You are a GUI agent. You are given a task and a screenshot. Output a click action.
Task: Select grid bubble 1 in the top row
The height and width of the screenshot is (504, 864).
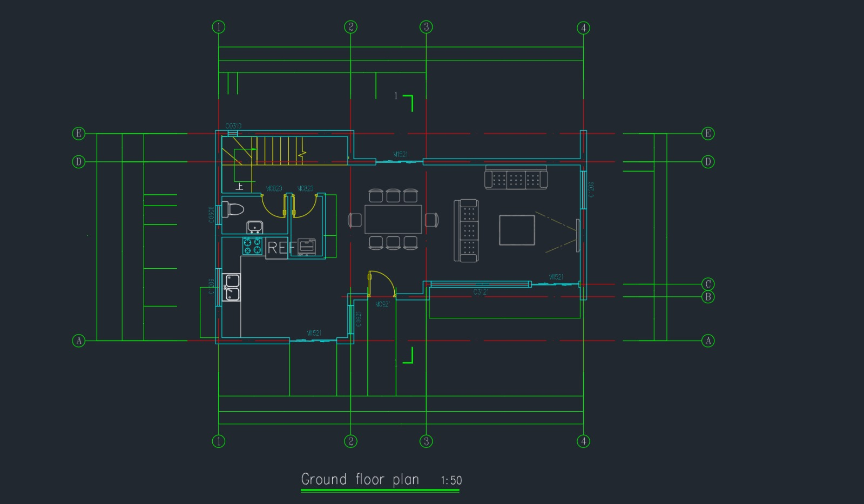[x=219, y=27]
